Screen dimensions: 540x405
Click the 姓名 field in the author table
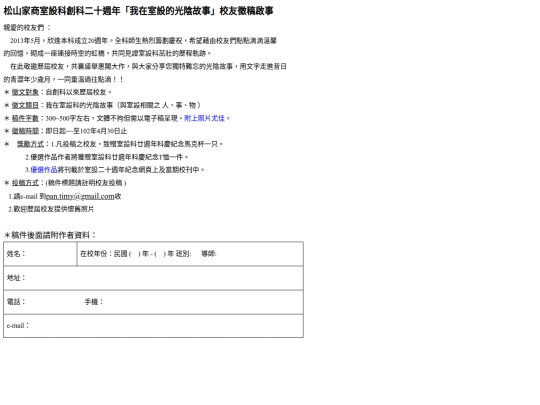click(x=40, y=254)
